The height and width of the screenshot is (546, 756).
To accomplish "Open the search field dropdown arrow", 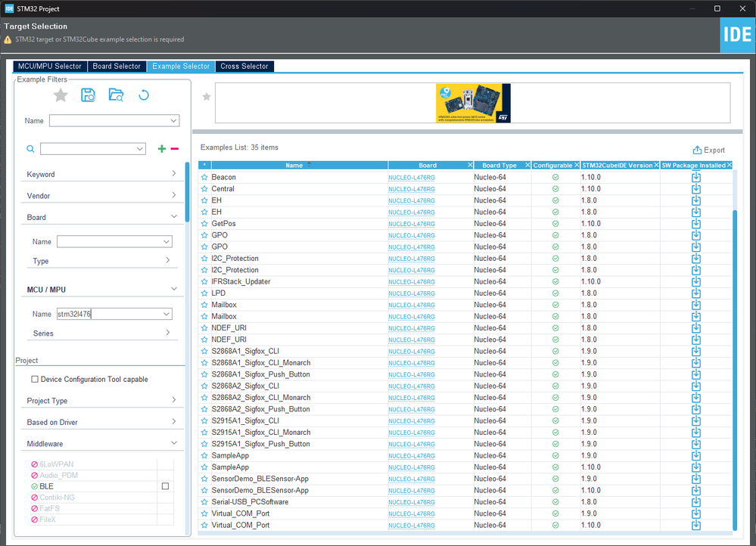I will (140, 149).
